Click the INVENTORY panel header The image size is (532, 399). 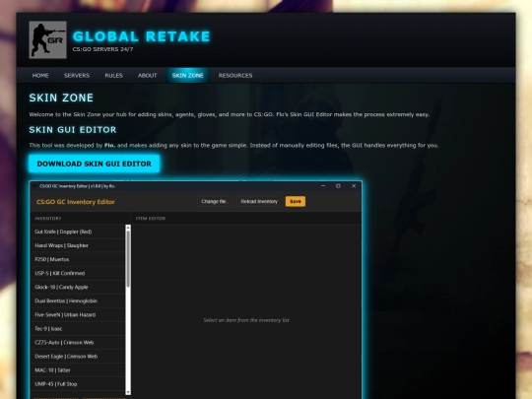point(48,219)
